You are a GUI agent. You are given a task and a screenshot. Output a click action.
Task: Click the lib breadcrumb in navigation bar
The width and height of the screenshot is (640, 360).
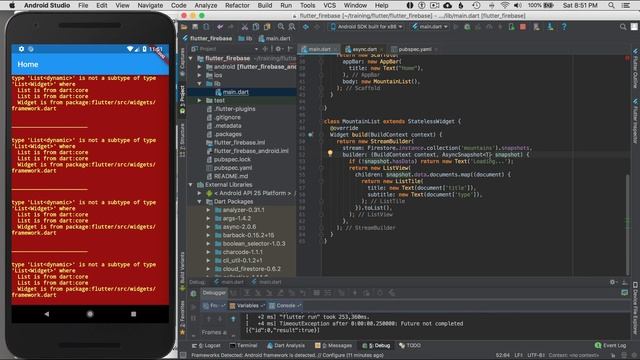coord(245,38)
